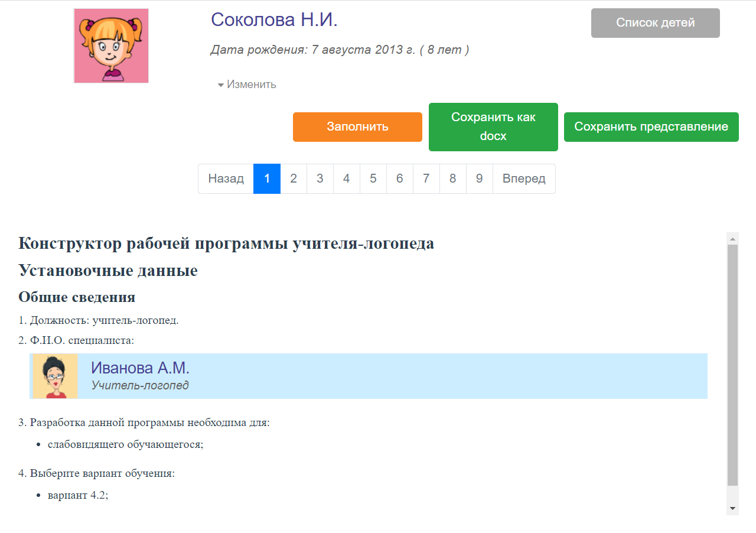Click the specialist avatar of Иванова А.М.

(55, 376)
